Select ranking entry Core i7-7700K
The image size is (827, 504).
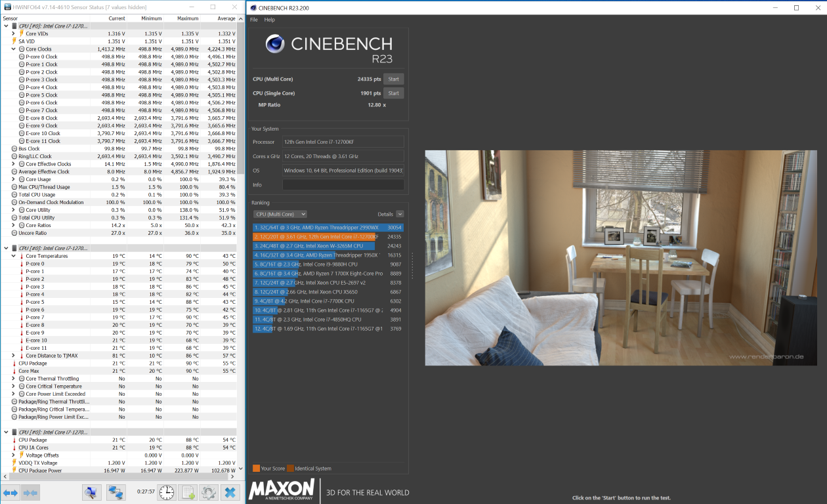tap(328, 301)
